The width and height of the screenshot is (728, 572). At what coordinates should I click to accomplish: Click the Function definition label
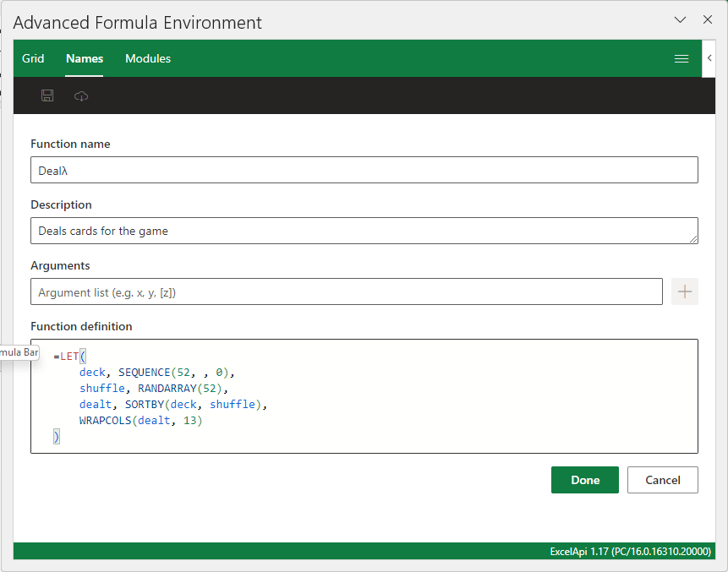[x=81, y=326]
